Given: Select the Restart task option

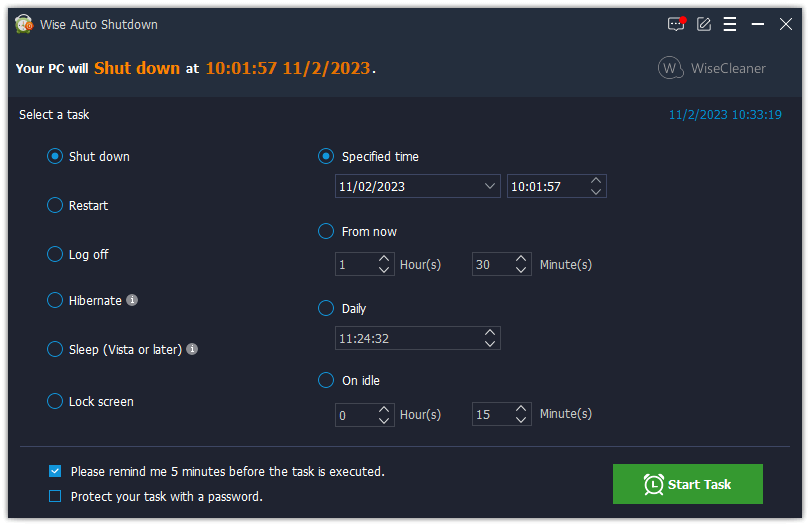Looking at the screenshot, I should [x=55, y=205].
